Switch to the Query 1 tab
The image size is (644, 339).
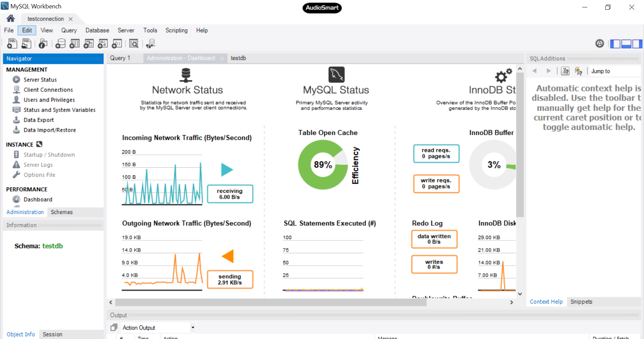[x=120, y=58]
